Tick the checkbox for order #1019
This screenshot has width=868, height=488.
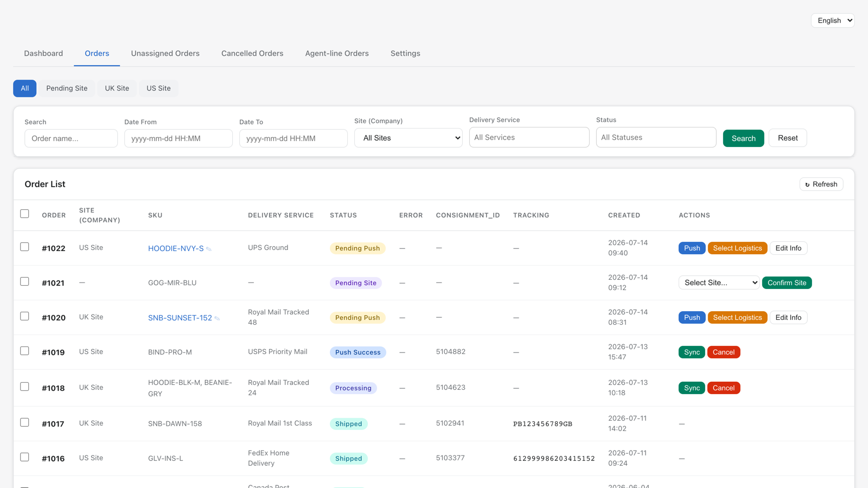point(24,351)
